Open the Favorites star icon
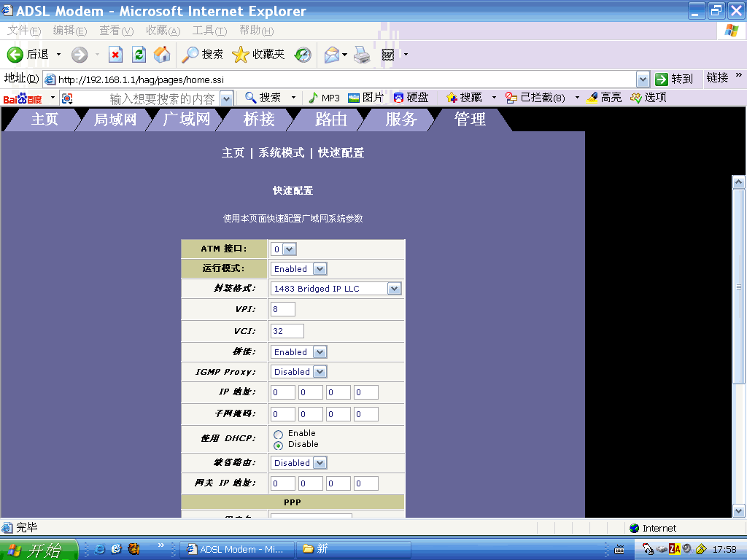 pos(241,55)
